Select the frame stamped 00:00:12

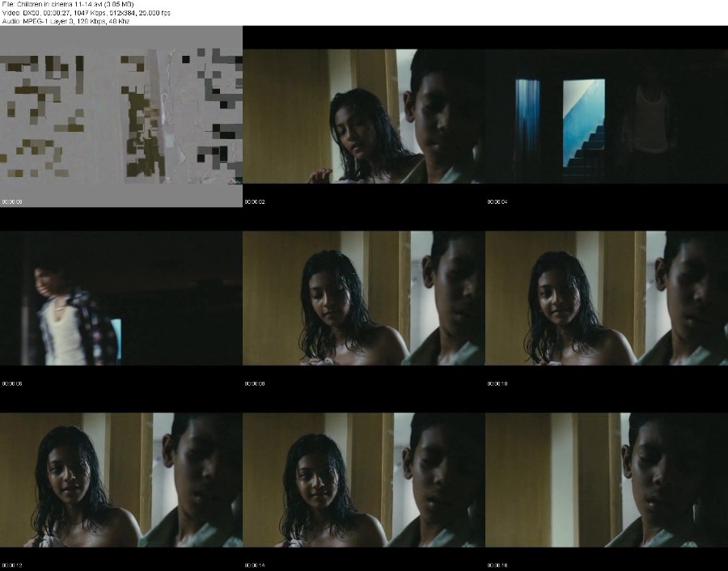(121, 480)
